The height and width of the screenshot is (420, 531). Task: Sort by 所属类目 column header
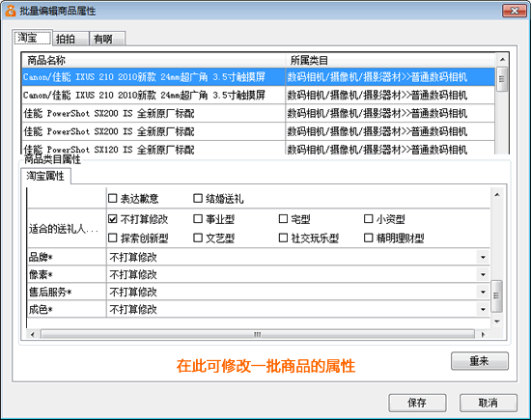click(x=390, y=60)
